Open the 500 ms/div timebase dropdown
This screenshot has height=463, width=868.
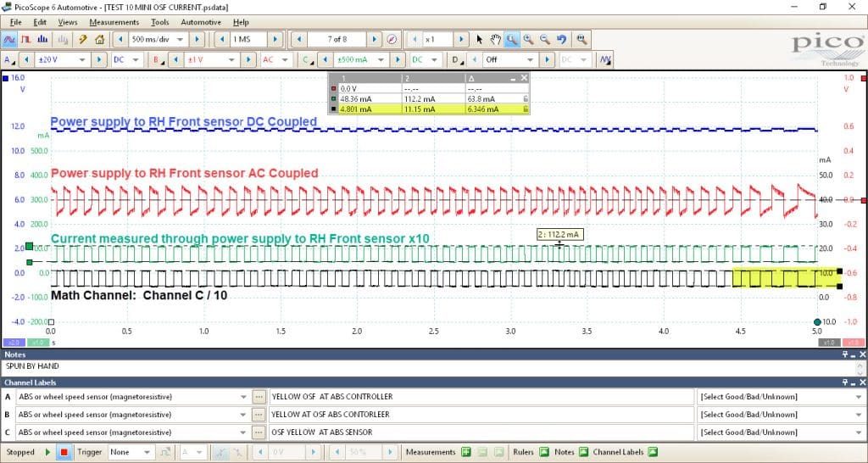pos(180,39)
